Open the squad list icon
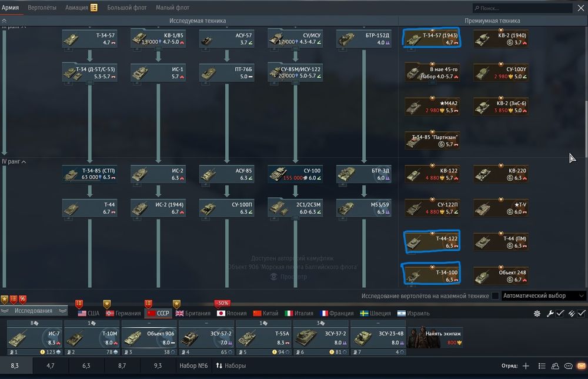The height and width of the screenshot is (379, 588). pos(542,366)
